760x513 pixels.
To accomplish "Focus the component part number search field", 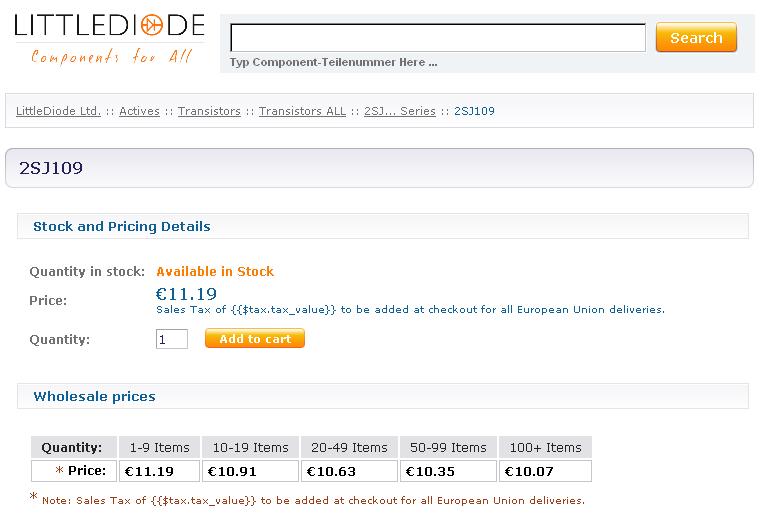I will pos(438,37).
